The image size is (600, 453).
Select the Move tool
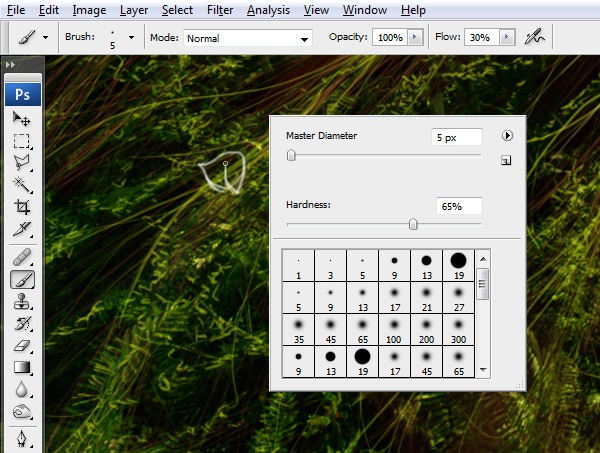22,119
